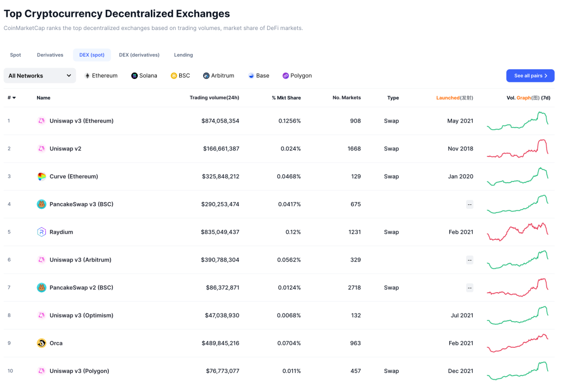Select the Arbitrum network filter

(x=218, y=76)
